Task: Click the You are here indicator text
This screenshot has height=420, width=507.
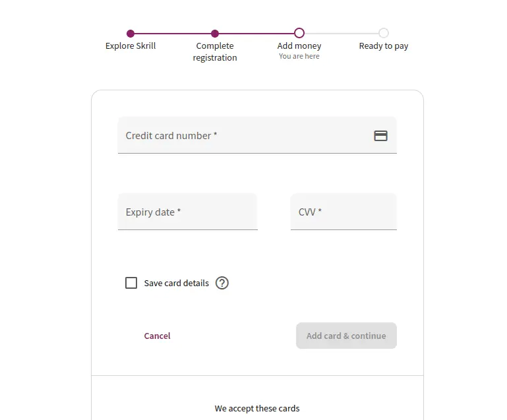Action: [299, 57]
